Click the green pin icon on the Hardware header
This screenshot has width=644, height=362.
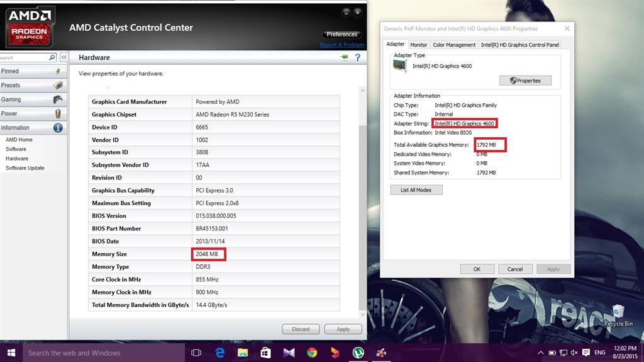(344, 57)
